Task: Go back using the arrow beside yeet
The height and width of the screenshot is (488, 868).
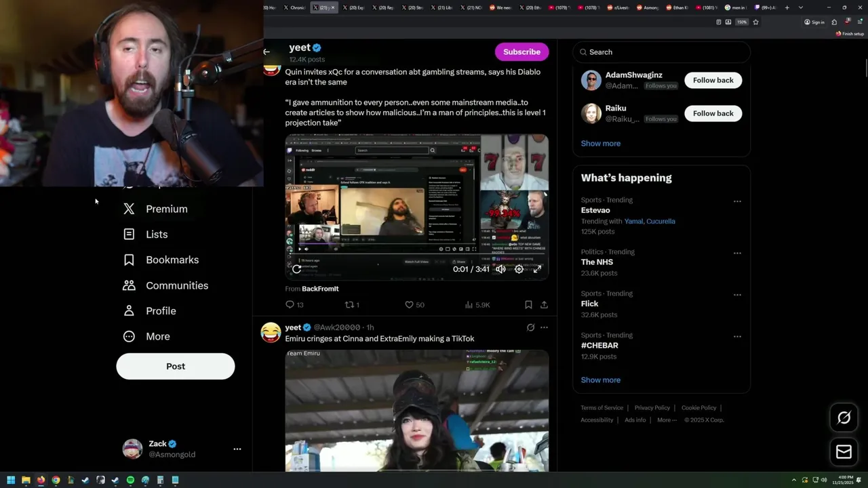Action: tap(267, 52)
